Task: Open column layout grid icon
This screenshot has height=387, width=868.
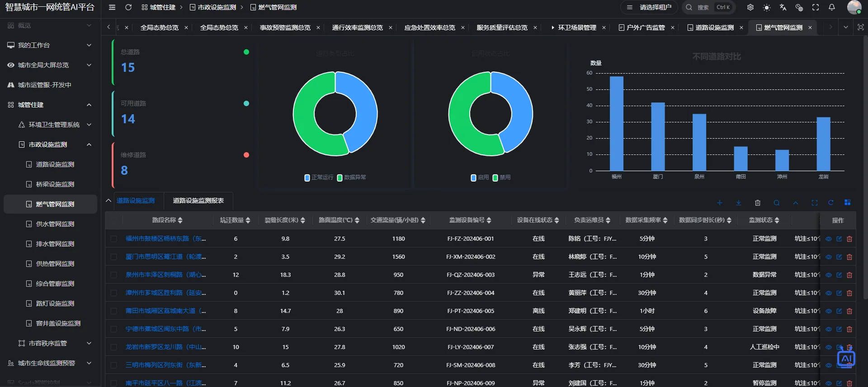Action: 848,202
